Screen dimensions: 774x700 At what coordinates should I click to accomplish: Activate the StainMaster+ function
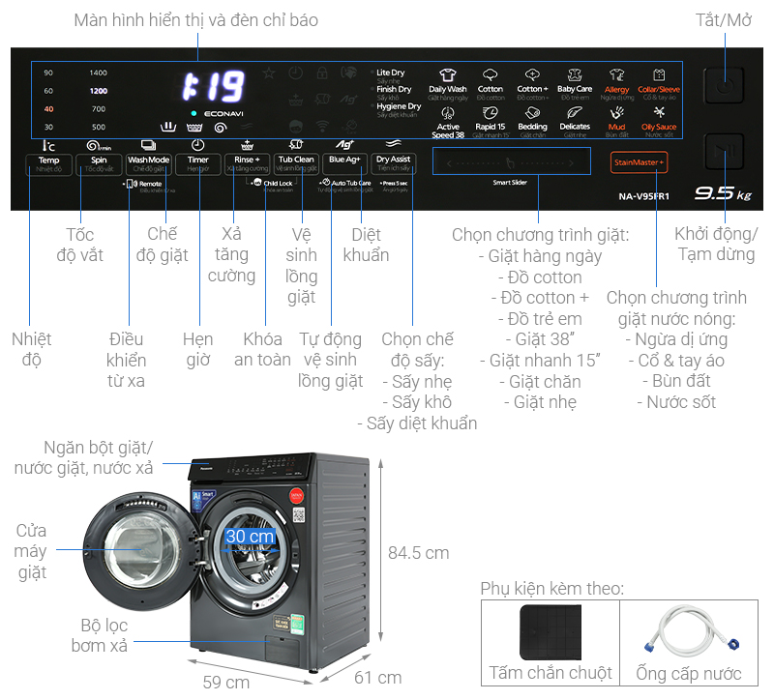(639, 162)
